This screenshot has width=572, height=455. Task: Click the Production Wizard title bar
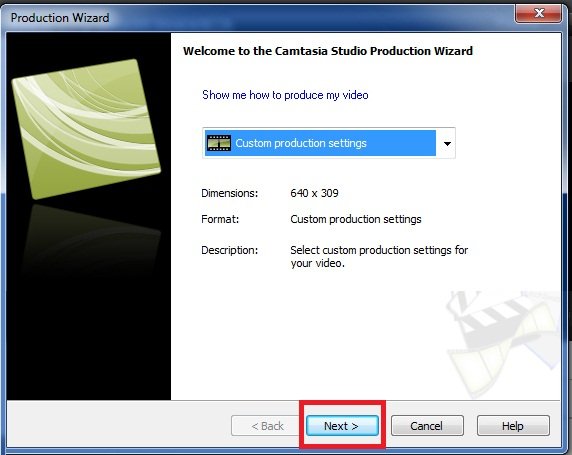(255, 18)
